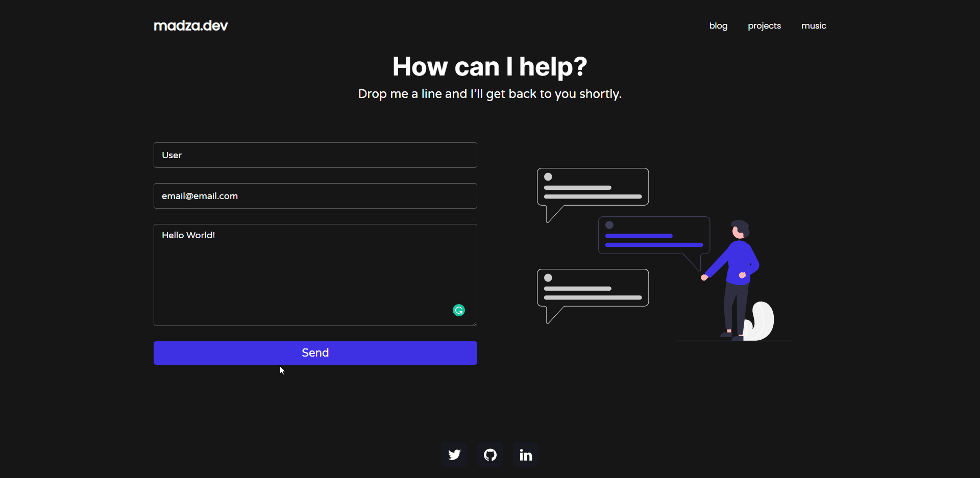Open the Twitter profile icon
This screenshot has height=478, width=980.
[x=454, y=455]
